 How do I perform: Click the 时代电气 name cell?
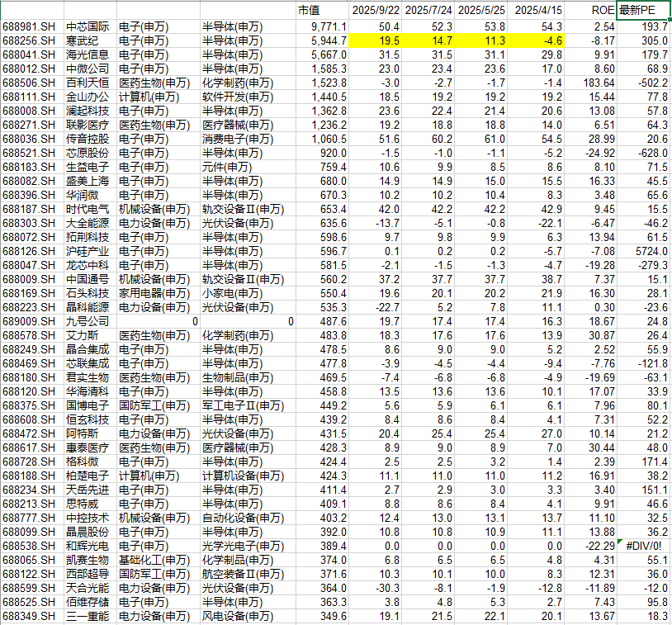point(90,209)
